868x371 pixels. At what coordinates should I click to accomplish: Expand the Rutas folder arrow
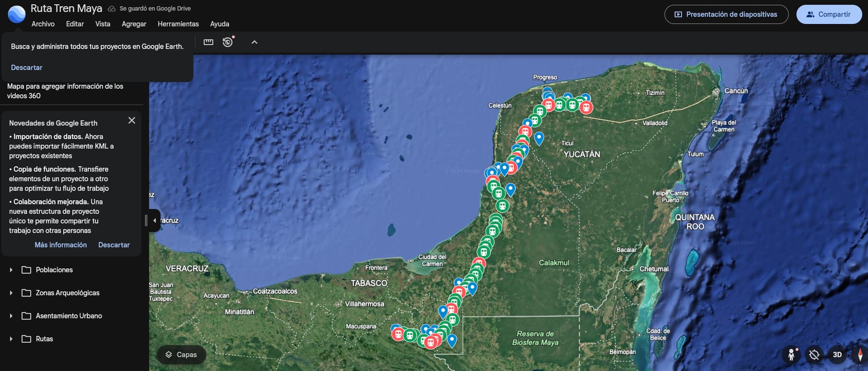11,339
